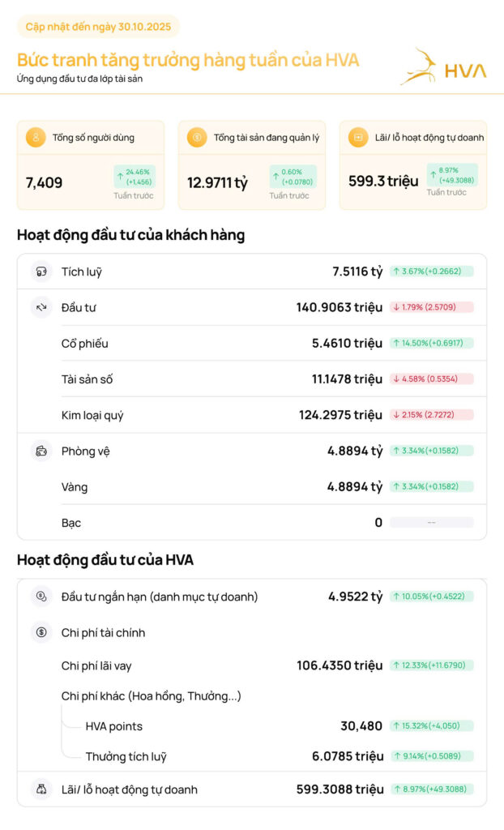
Task: Click the Thưởng tích luỹ sub-item
Action: click(x=126, y=756)
